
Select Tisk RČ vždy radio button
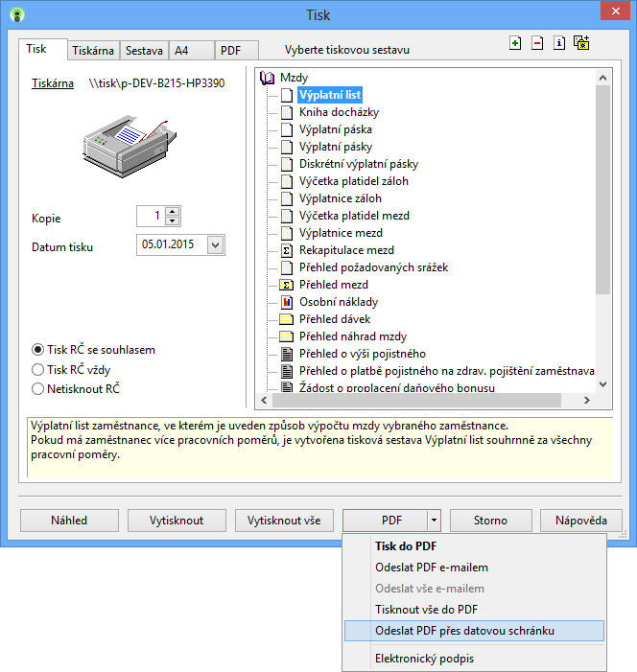coord(37,369)
